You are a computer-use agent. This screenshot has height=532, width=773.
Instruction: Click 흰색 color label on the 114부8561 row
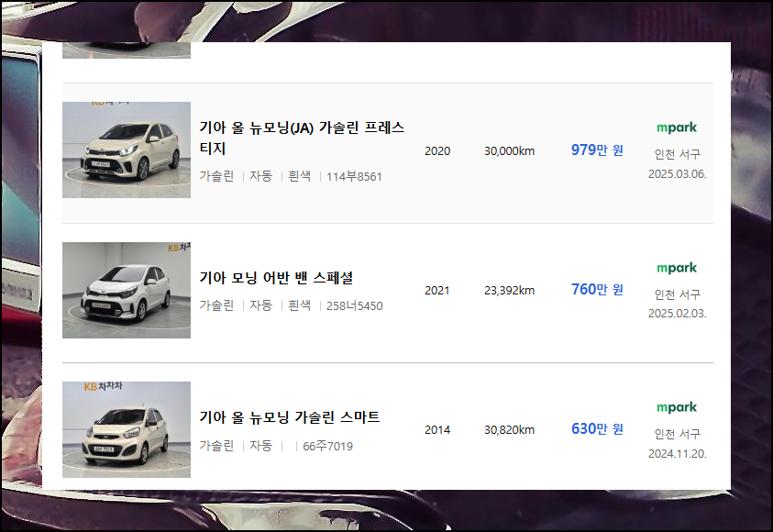click(299, 176)
